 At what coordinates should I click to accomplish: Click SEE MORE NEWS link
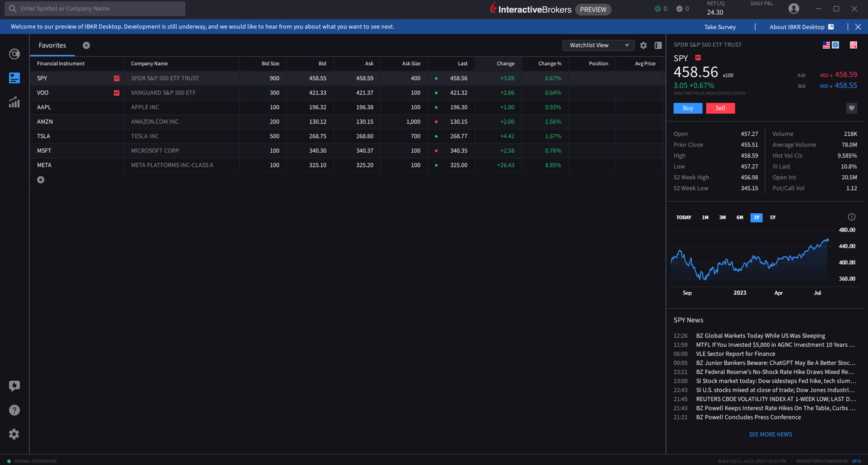(770, 434)
